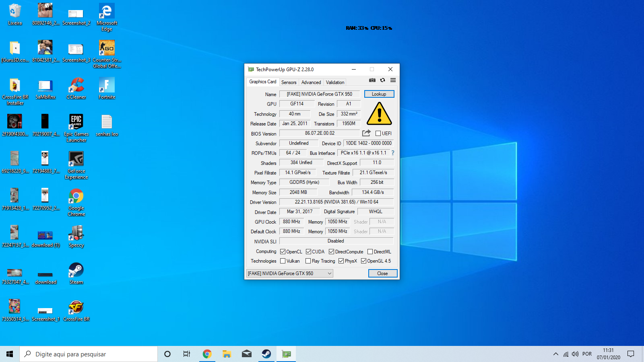This screenshot has height=362, width=644.
Task: Toggle the CUDA checkbox
Action: 308,252
